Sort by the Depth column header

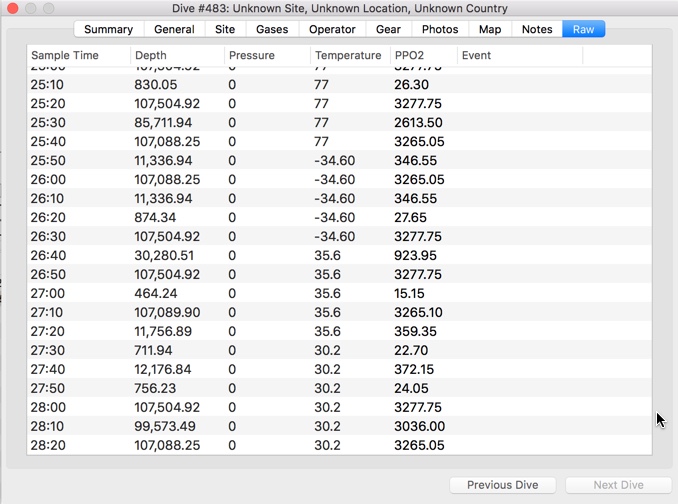click(x=177, y=55)
